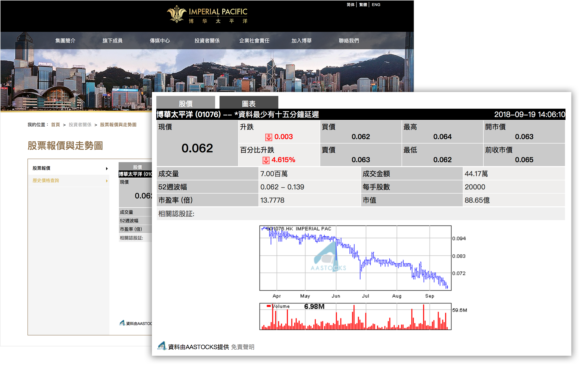This screenshot has width=588, height=368.
Task: Click the 市盈率 value 13.7778
Action: 272,200
